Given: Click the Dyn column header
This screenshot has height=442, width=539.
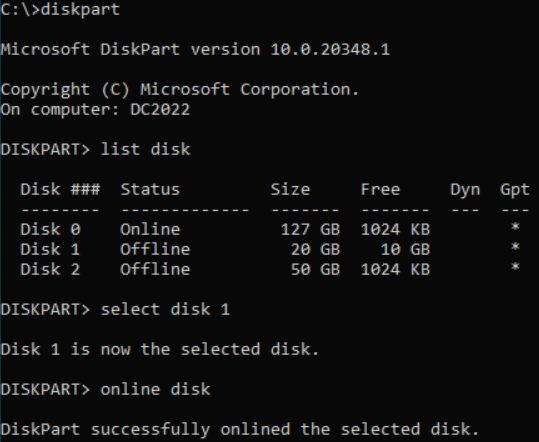Looking at the screenshot, I should coord(465,190).
